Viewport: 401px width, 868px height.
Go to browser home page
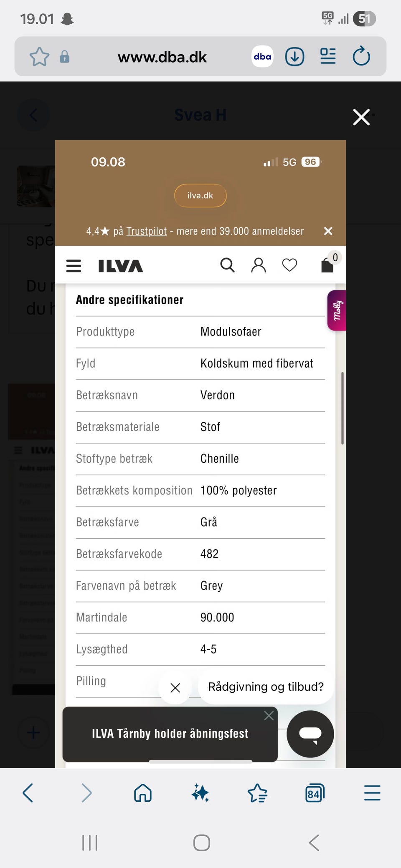(x=143, y=793)
